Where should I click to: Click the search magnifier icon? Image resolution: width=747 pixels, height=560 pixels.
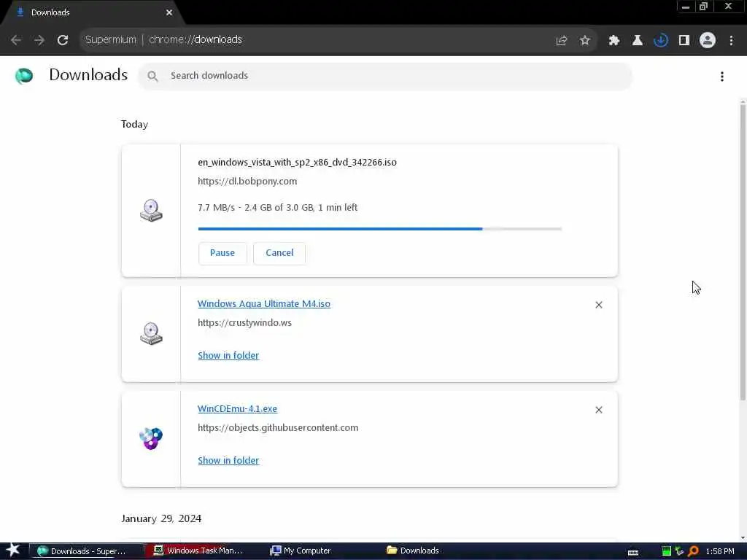[x=152, y=76]
